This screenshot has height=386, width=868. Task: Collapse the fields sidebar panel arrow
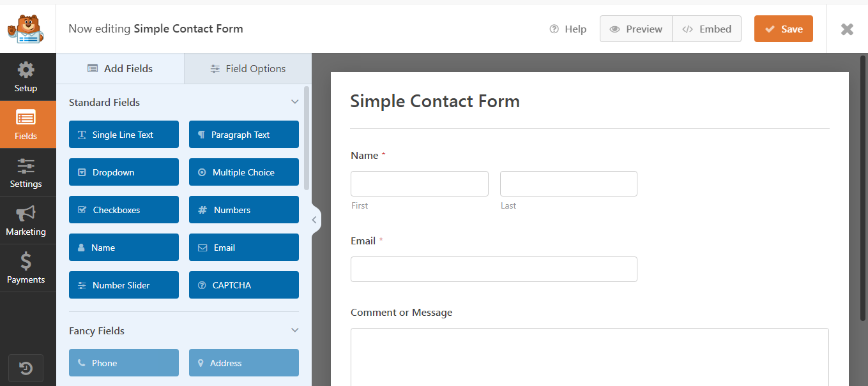pyautogui.click(x=315, y=220)
